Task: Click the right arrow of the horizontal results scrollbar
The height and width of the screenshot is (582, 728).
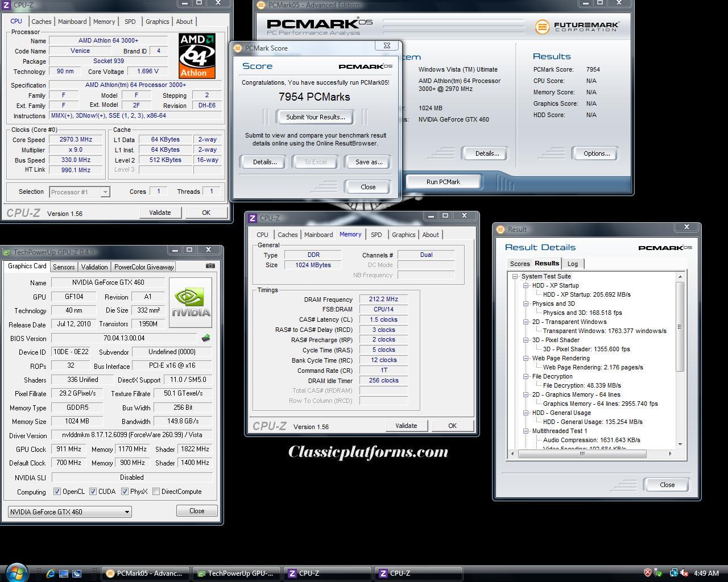Action: click(670, 454)
